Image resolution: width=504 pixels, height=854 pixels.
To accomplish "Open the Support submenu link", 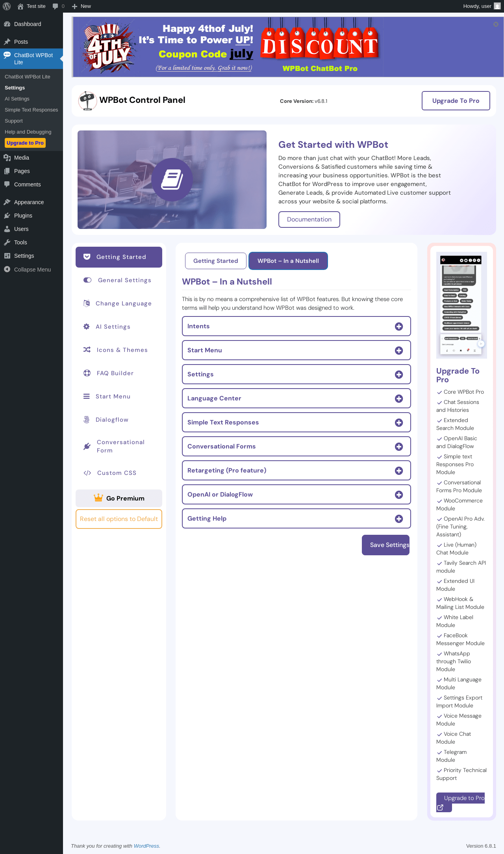I will tap(14, 121).
